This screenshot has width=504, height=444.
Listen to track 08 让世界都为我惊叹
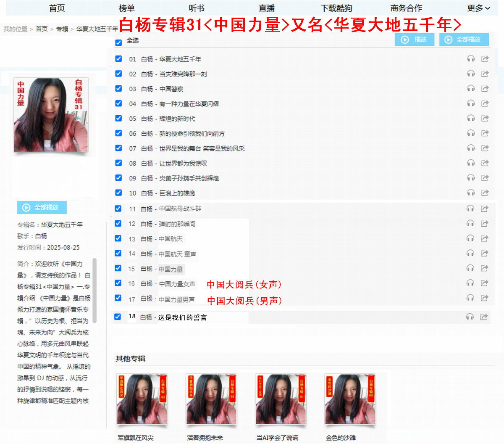(471, 163)
